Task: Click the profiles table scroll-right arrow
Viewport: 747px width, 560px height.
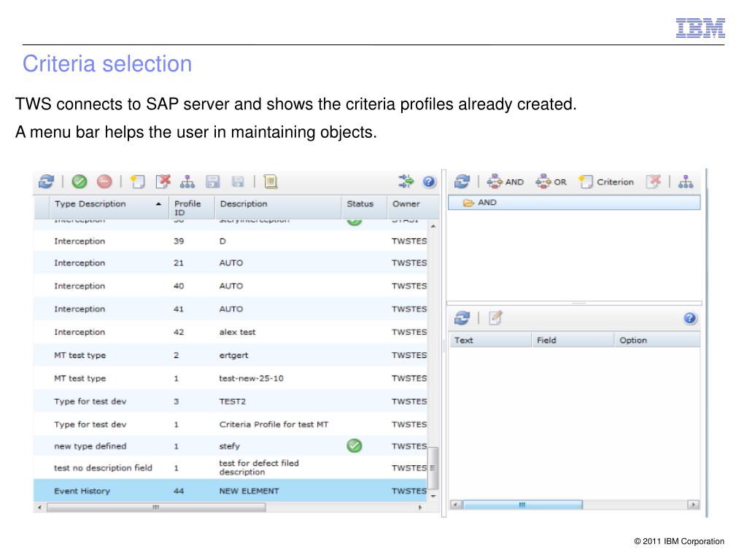Action: pyautogui.click(x=419, y=507)
